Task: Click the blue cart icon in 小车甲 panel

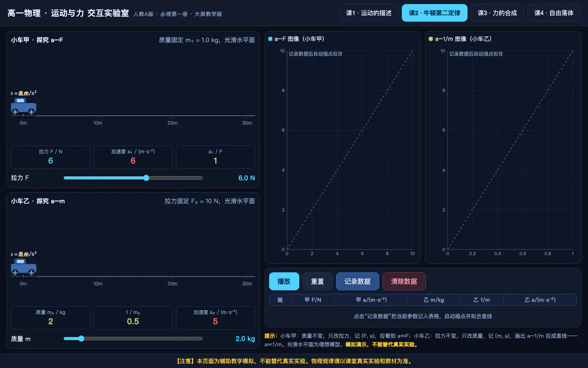Action: [x=24, y=106]
